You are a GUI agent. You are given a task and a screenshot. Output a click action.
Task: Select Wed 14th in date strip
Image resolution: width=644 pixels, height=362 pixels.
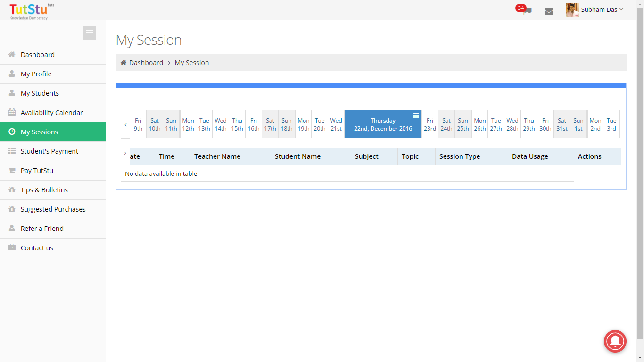coord(221,124)
